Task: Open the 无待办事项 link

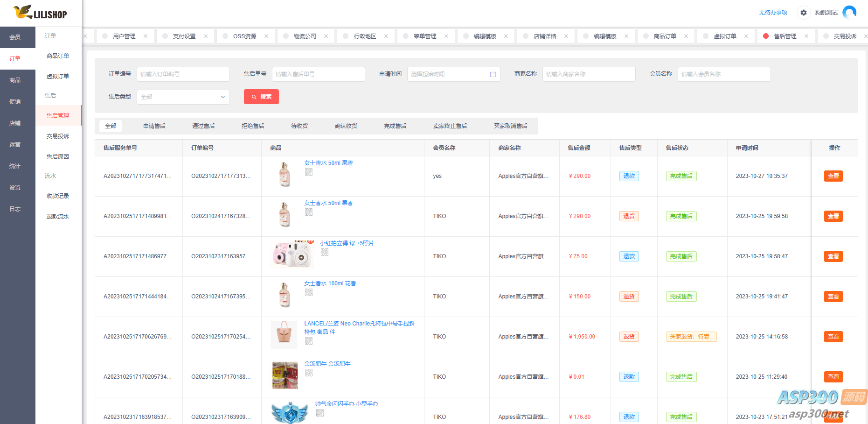Action: tap(773, 13)
